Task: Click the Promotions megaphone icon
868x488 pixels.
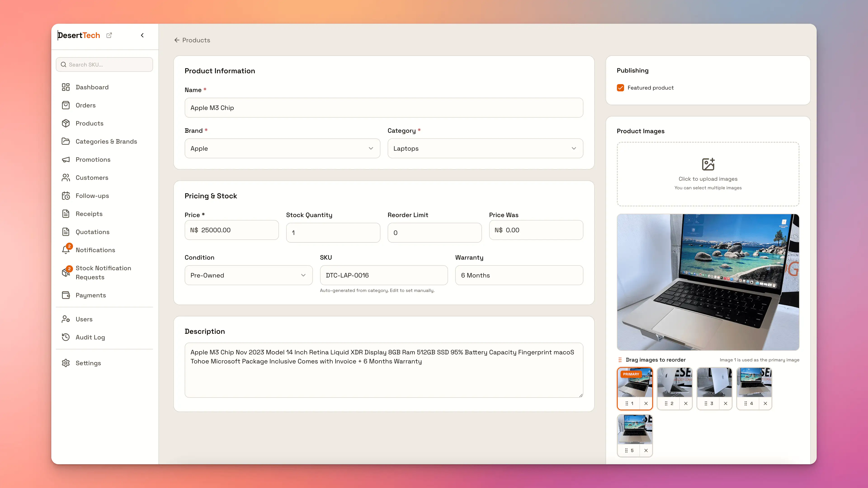Action: 66,160
